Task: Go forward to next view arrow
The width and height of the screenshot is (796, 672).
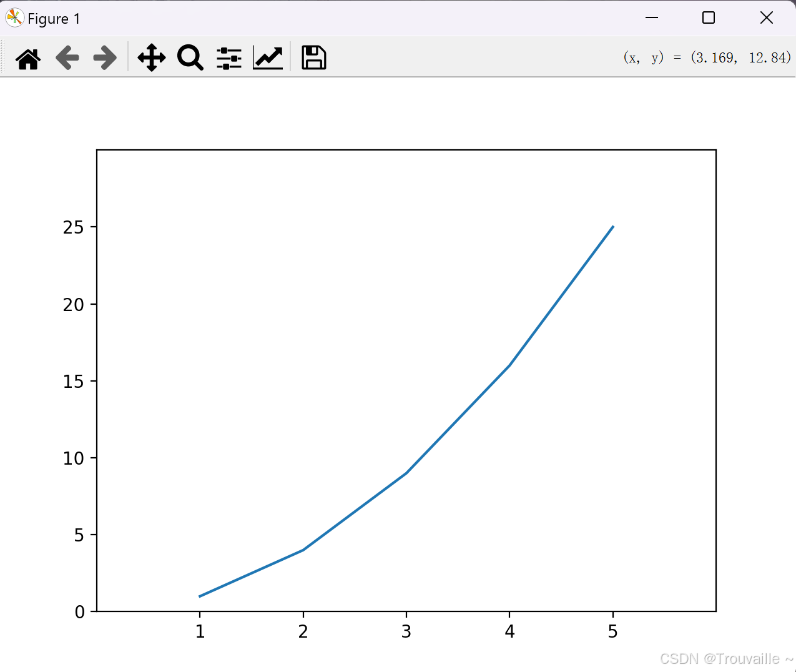Action: point(105,58)
